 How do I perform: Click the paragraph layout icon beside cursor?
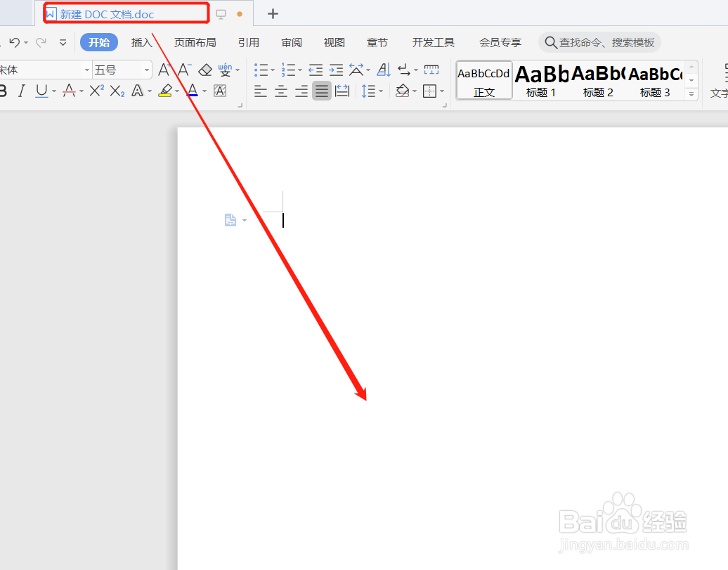[x=230, y=220]
